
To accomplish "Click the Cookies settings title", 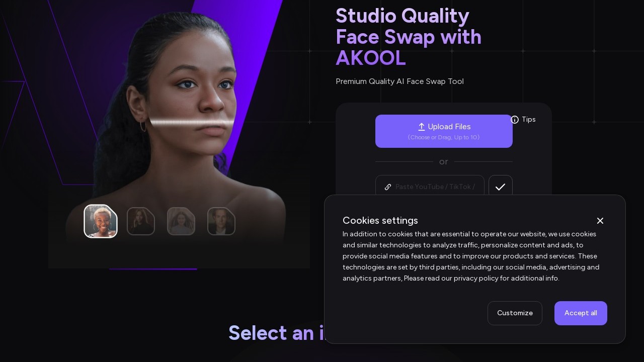I will tap(380, 221).
